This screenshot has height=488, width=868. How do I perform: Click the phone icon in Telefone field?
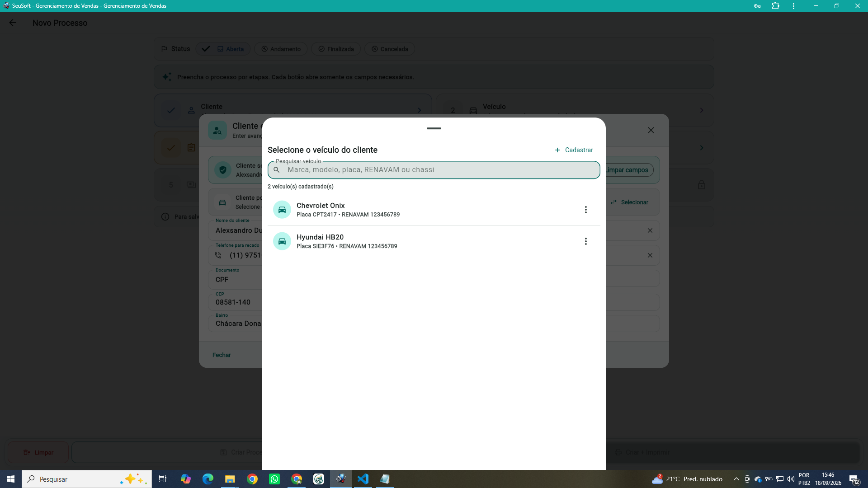coord(218,255)
